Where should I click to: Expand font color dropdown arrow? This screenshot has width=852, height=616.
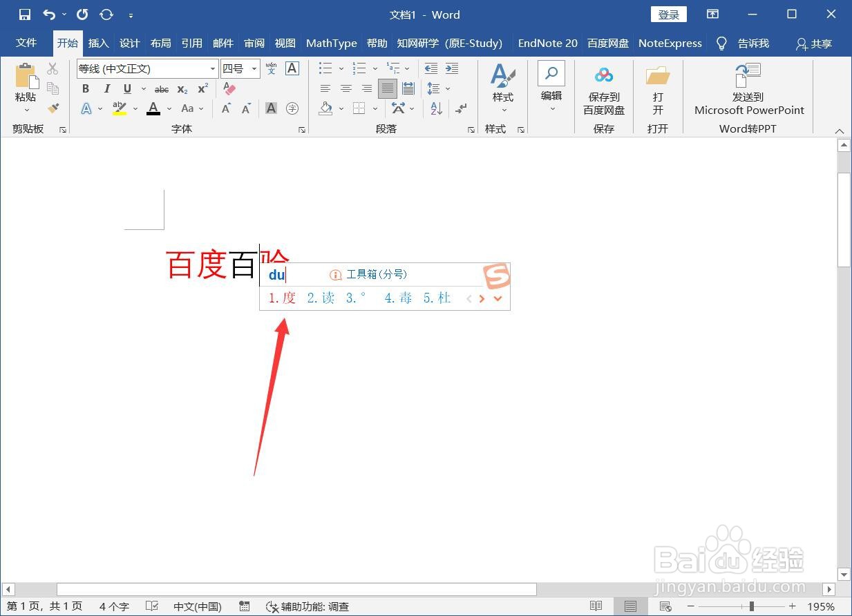point(168,108)
